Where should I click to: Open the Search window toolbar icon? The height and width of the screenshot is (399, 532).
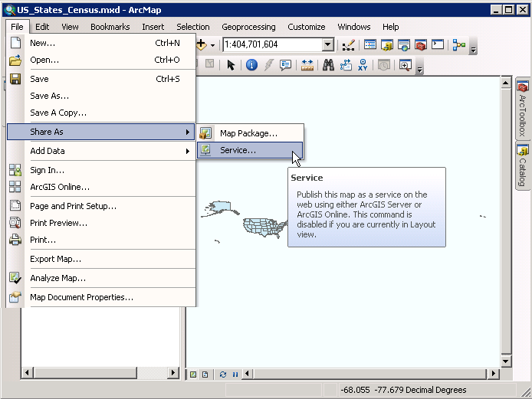tap(404, 44)
